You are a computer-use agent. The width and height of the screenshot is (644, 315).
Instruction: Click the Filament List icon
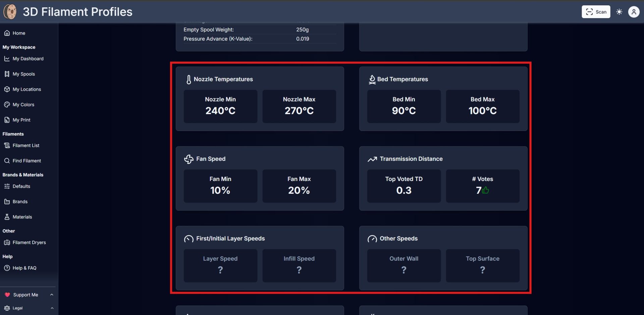tap(7, 145)
